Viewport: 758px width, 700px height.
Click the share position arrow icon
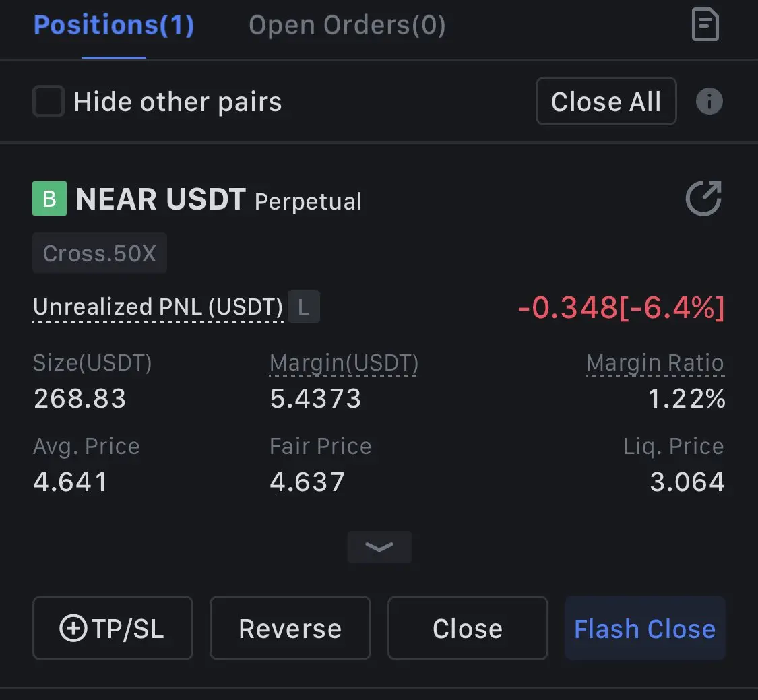[704, 198]
